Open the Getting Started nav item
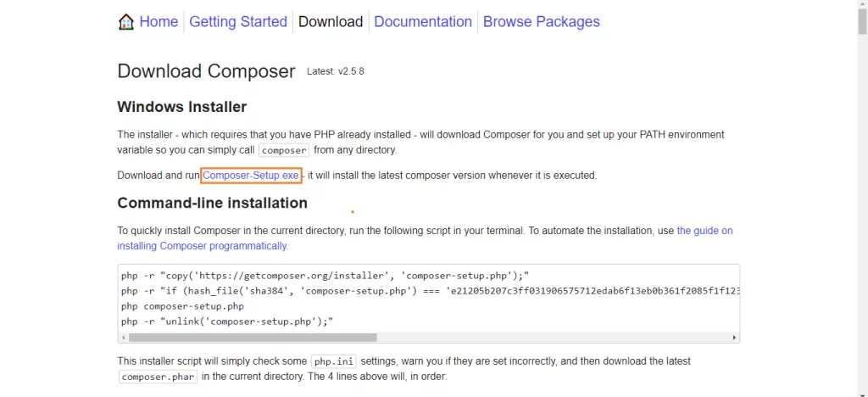The width and height of the screenshot is (868, 397). pyautogui.click(x=238, y=21)
